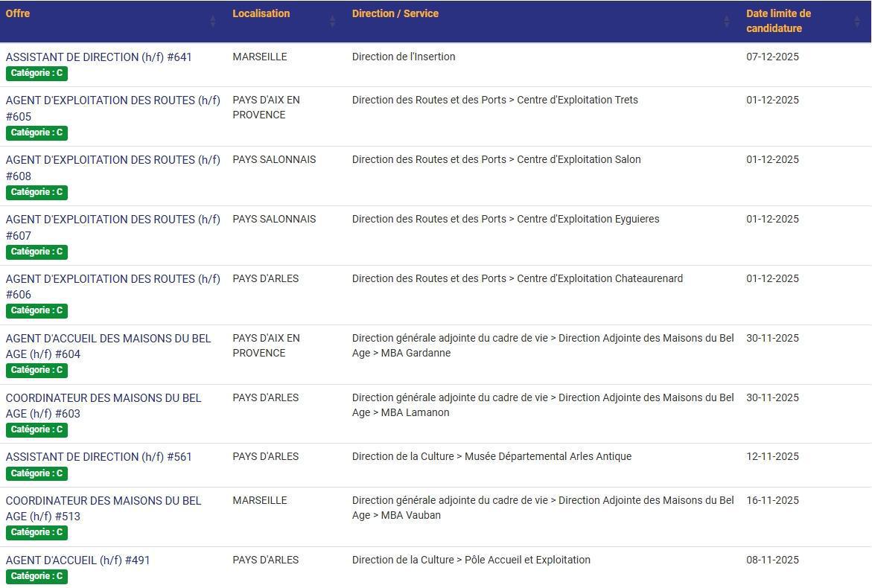Open offer AGENT D'ACCUEIL #491
This screenshot has width=872, height=588.
(x=77, y=560)
